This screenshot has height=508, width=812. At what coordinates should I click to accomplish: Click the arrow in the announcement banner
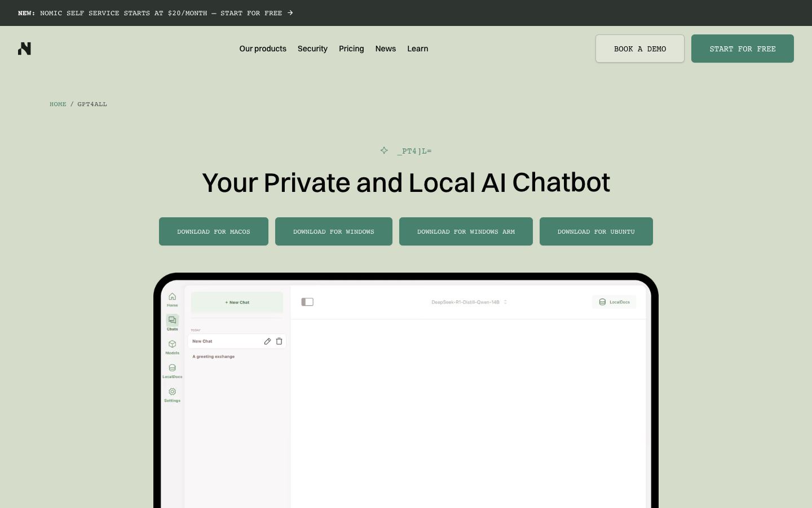click(x=290, y=13)
